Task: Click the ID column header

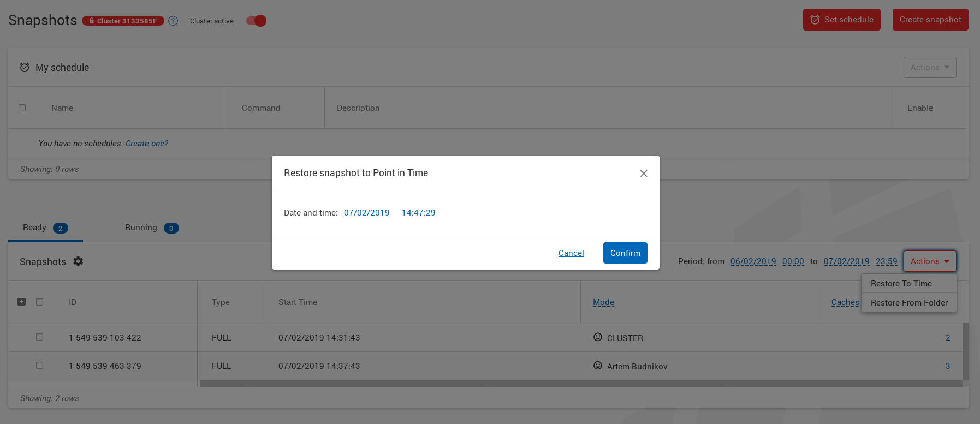Action: [73, 302]
